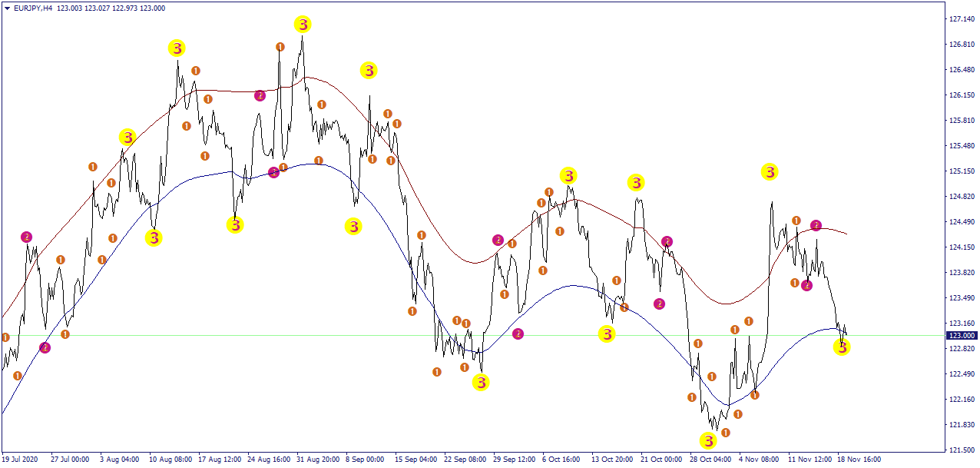Click time axis label 17 Aug 12:00
This screenshot has height=468, width=980.
tap(220, 460)
